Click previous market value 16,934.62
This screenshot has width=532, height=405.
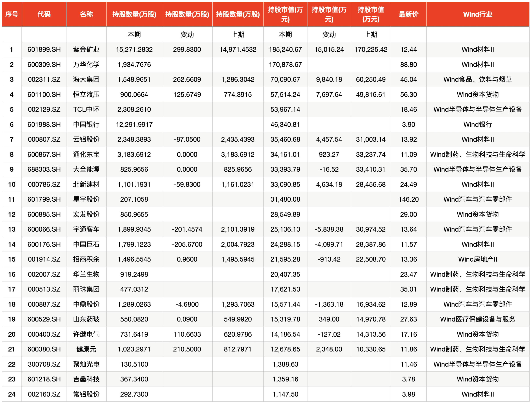(371, 304)
